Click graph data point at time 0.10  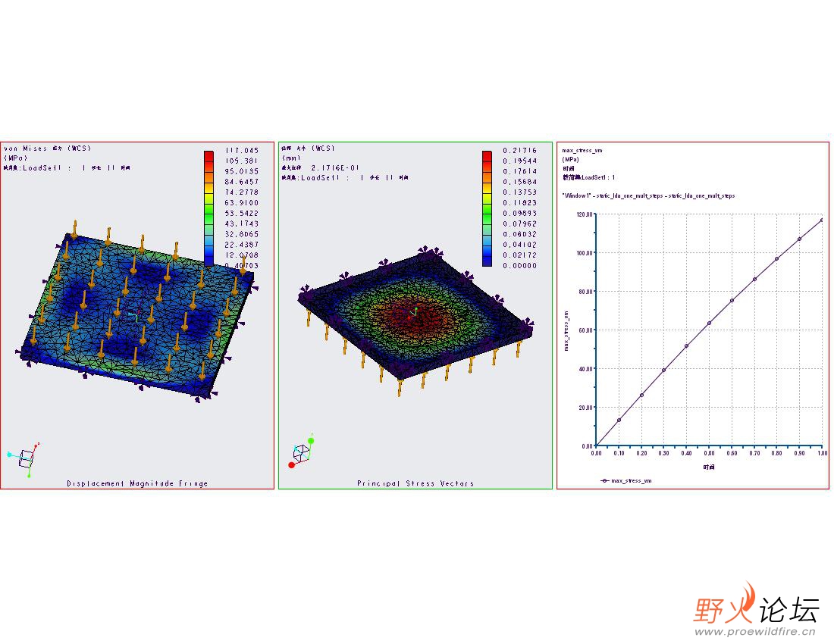(619, 420)
